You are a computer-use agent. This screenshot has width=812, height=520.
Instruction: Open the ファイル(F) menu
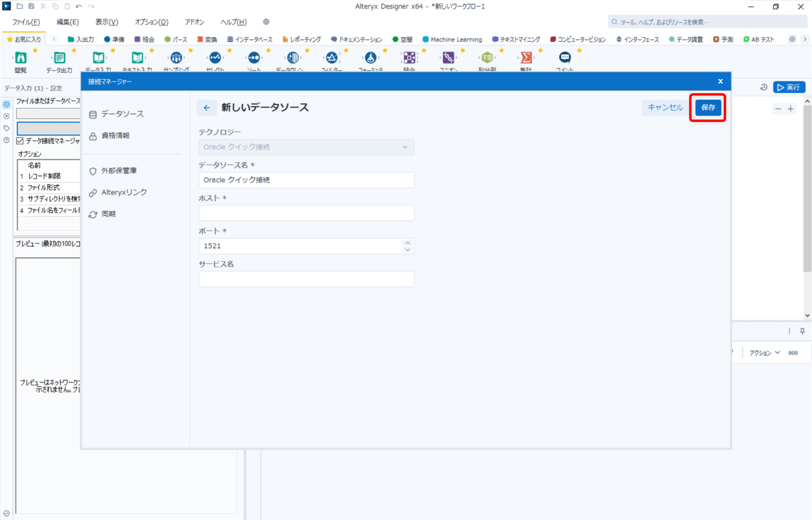click(26, 22)
